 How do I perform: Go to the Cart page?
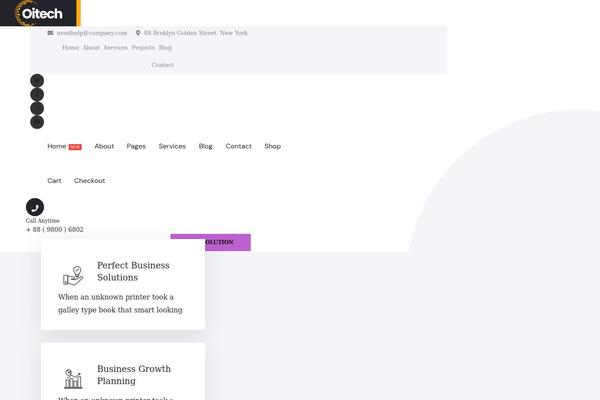54,181
